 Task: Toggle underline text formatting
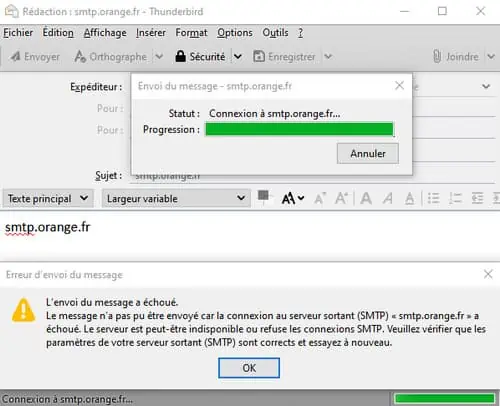click(410, 199)
